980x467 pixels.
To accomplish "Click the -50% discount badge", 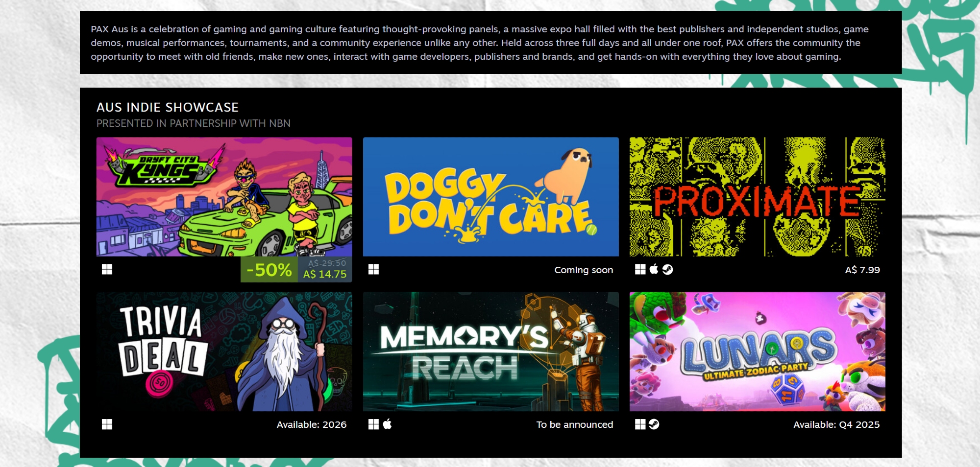I will coord(269,270).
